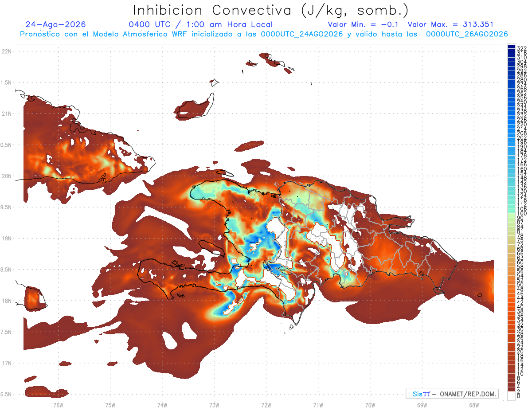Click the '22N' latitude axis label
This screenshot has width=532, height=411.
[7, 51]
